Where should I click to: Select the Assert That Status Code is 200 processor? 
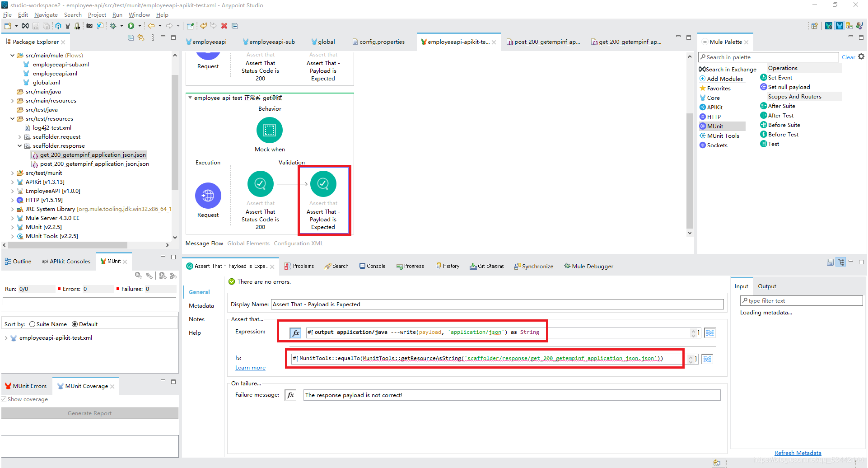tap(260, 184)
